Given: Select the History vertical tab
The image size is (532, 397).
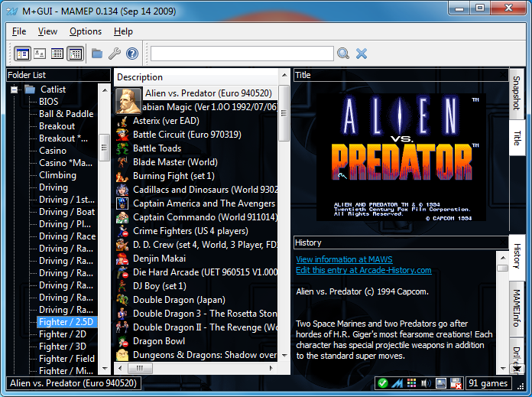Looking at the screenshot, I should (517, 256).
